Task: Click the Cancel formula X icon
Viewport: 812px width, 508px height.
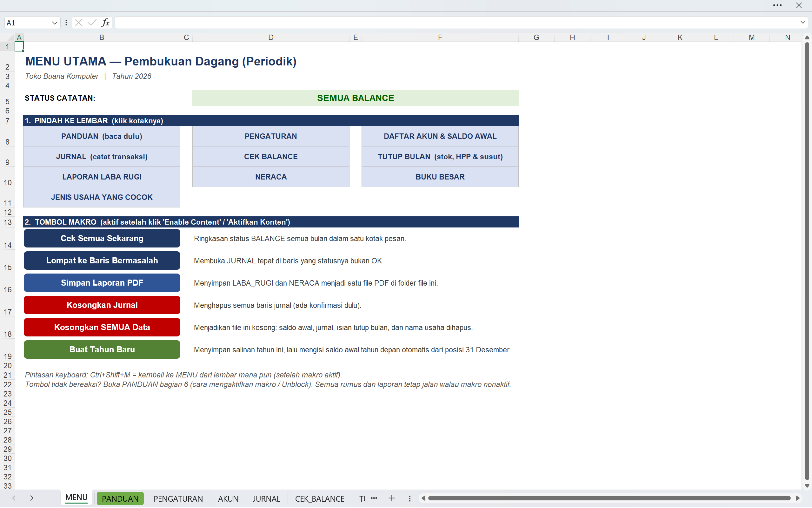Action: 79,23
